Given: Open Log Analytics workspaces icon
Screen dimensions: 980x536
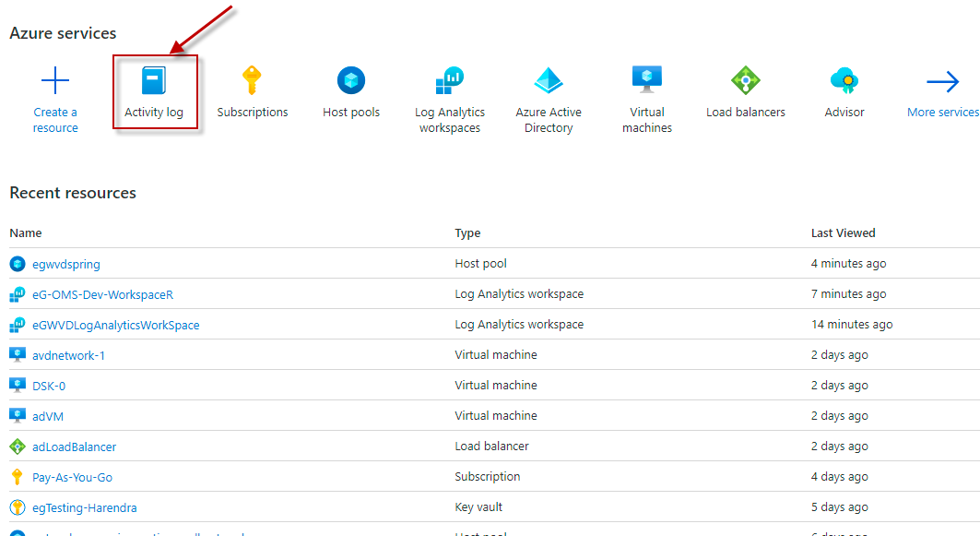Looking at the screenshot, I should coord(450,80).
